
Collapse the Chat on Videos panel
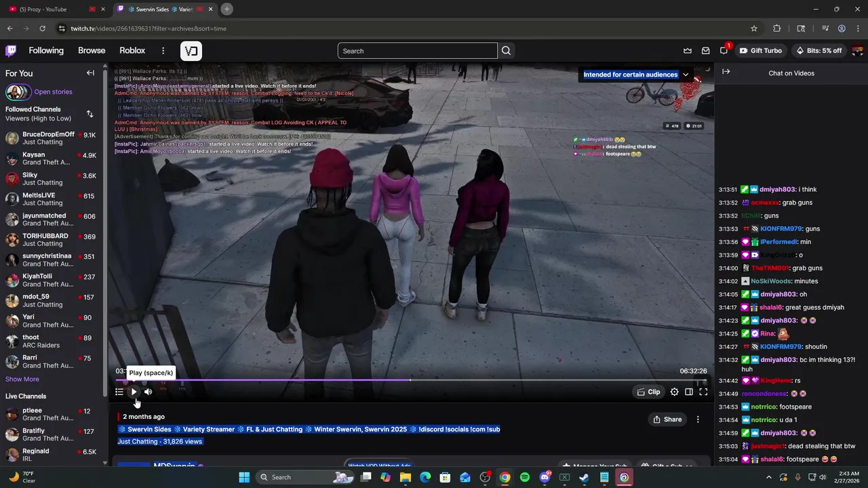726,72
